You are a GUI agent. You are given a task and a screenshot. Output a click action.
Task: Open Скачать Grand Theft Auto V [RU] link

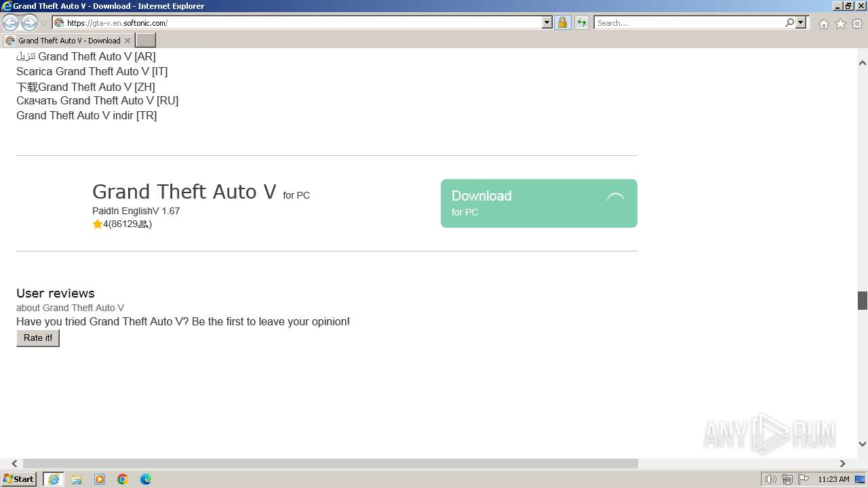pos(97,100)
